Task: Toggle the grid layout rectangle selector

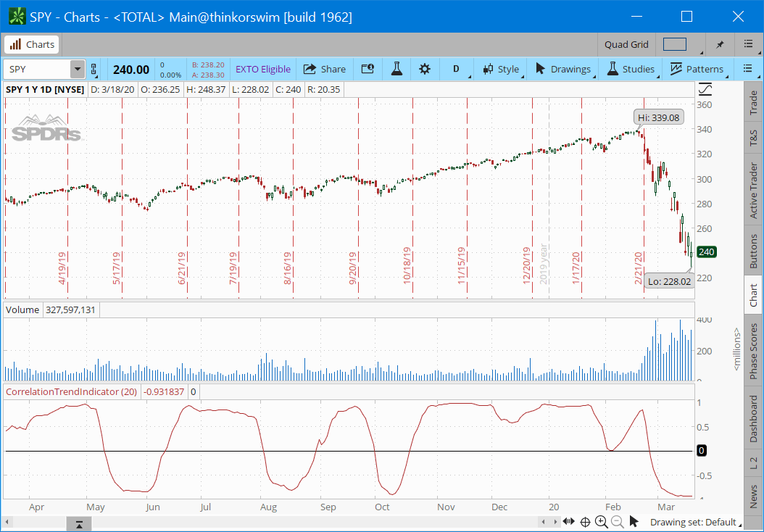Action: 674,45
